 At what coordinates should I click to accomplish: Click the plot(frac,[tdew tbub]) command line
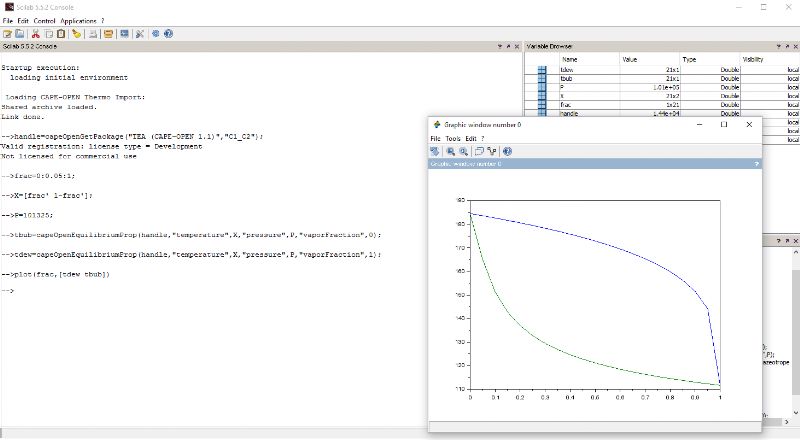pyautogui.click(x=56, y=275)
